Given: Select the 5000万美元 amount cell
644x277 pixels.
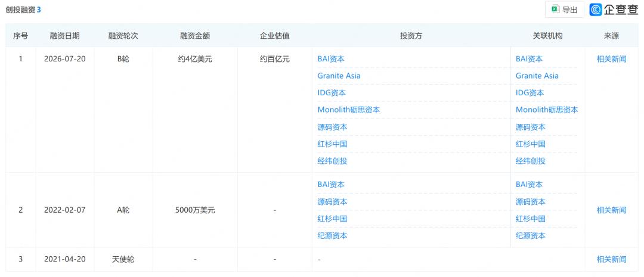Looking at the screenshot, I should tap(195, 210).
